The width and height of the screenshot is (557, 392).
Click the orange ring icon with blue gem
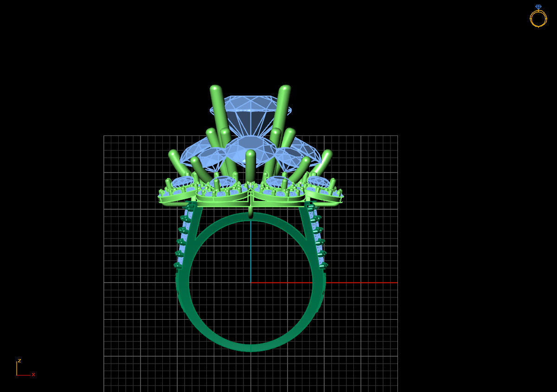tap(538, 16)
